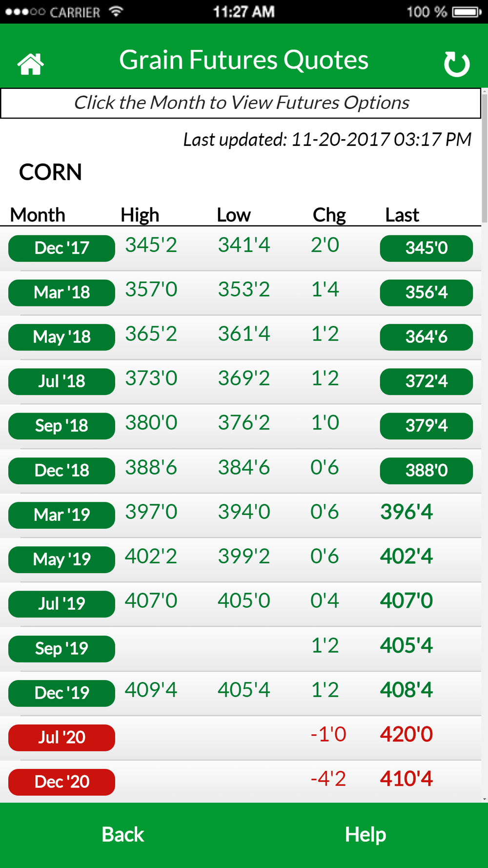Tap the Jul '19 month button
The image size is (488, 868).
61,604
